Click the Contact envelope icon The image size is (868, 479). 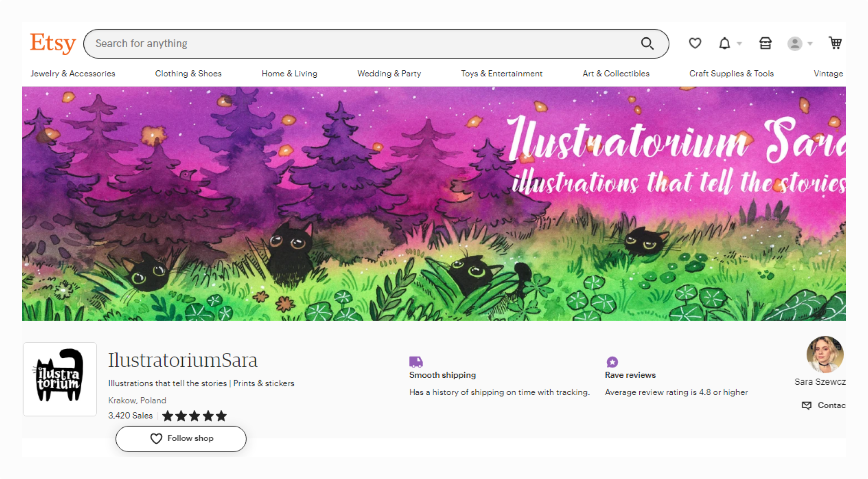(x=806, y=406)
